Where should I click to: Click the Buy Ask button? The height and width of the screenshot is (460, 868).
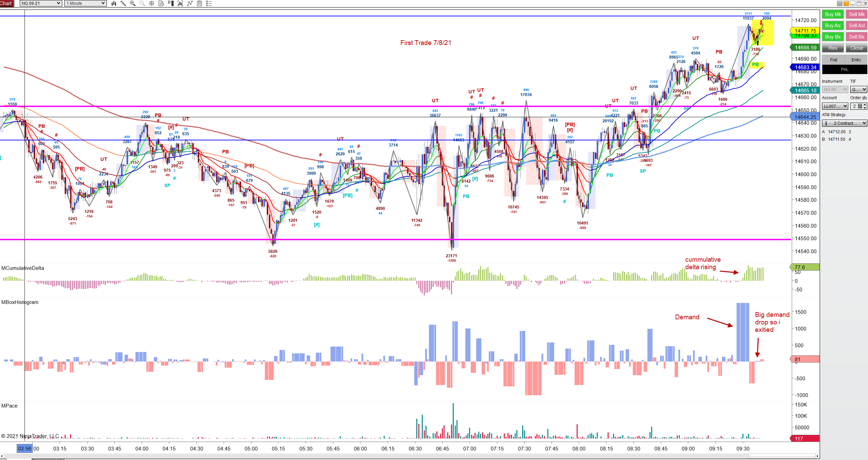click(x=833, y=26)
